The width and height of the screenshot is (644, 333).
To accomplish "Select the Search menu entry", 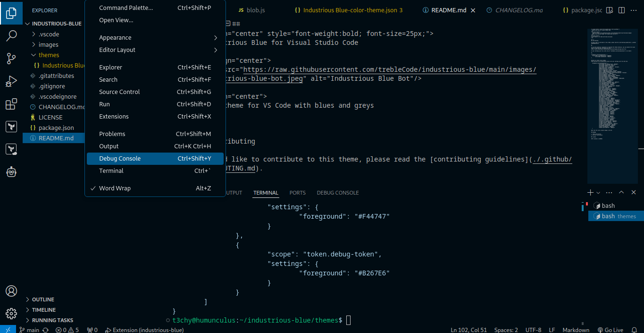I will tap(155, 79).
